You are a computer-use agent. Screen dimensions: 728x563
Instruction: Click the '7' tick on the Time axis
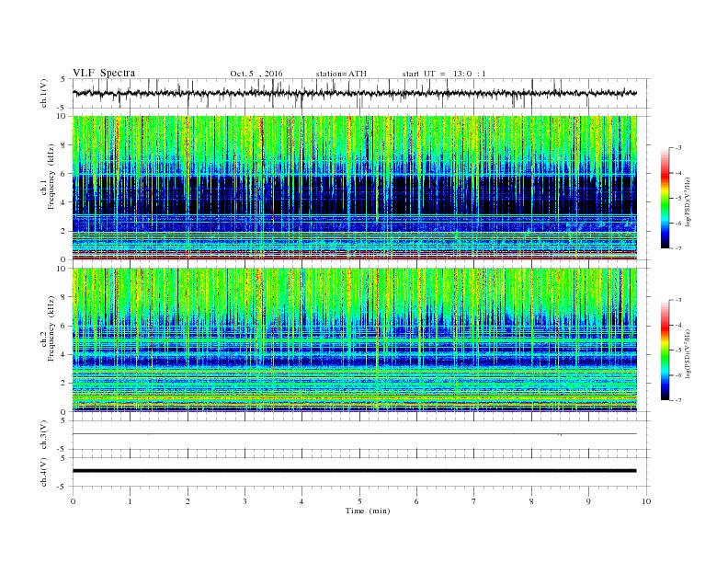[474, 501]
